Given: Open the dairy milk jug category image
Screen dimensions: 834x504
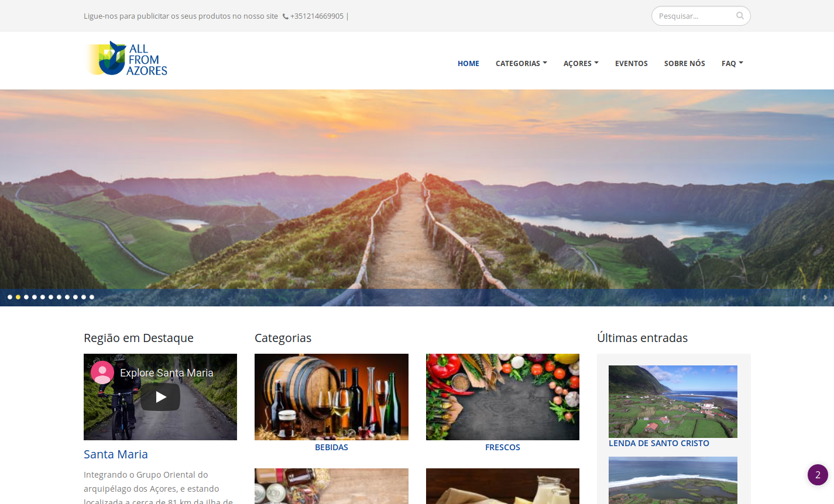Looking at the screenshot, I should click(503, 486).
